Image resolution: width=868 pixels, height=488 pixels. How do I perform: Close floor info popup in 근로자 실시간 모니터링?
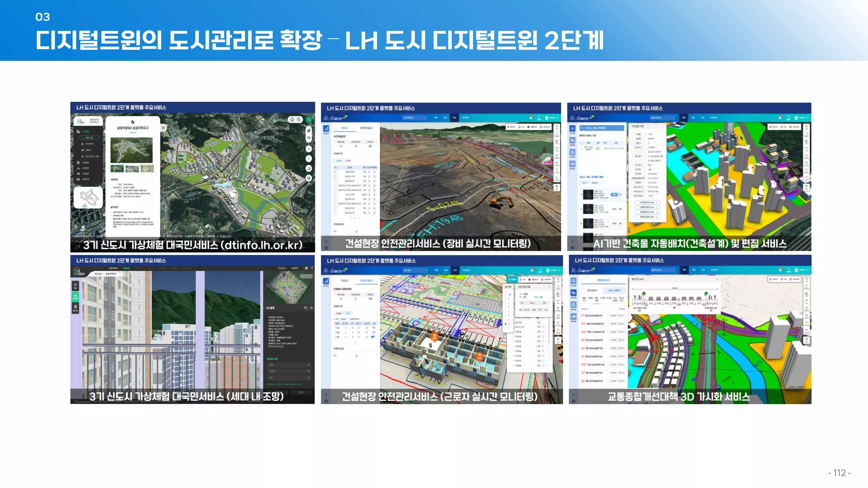(x=549, y=287)
